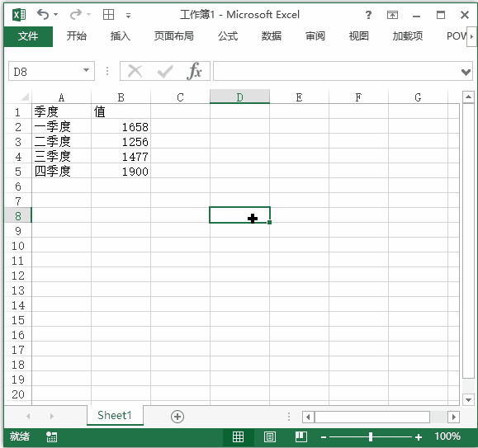Click the Select All corner triangle
This screenshot has width=478, height=448.
tap(25, 97)
